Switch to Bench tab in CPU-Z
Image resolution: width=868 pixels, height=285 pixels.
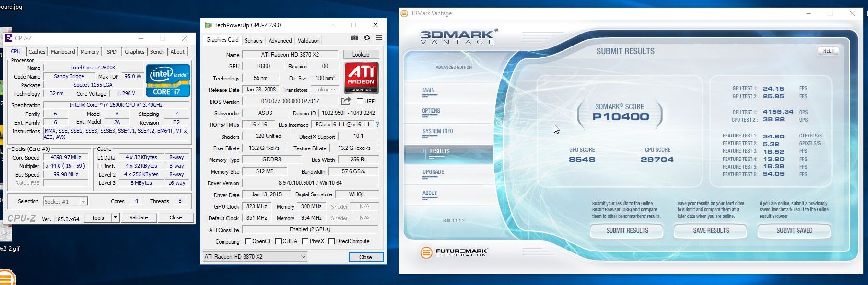click(x=157, y=52)
